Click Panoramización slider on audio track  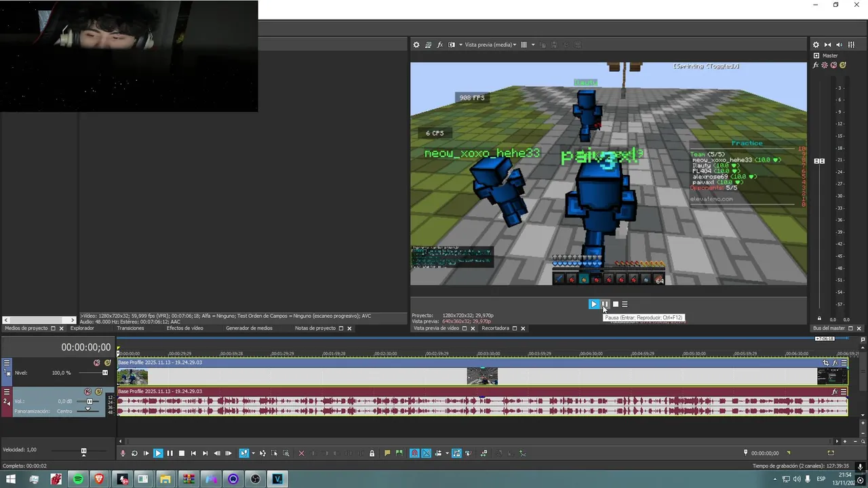pyautogui.click(x=87, y=410)
